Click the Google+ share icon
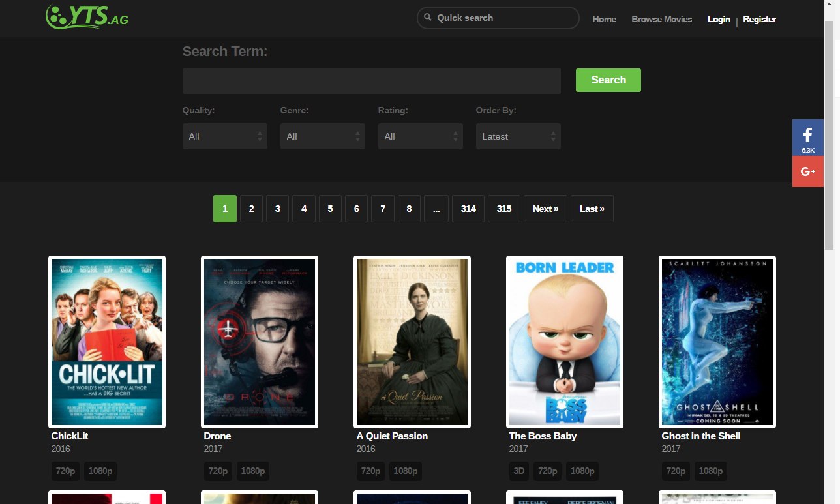 [807, 171]
